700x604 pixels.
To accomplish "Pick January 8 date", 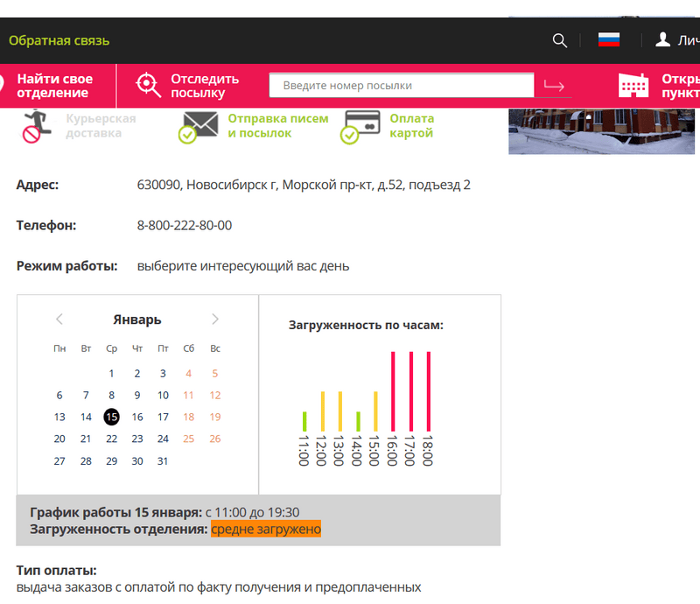I will pyautogui.click(x=111, y=396).
